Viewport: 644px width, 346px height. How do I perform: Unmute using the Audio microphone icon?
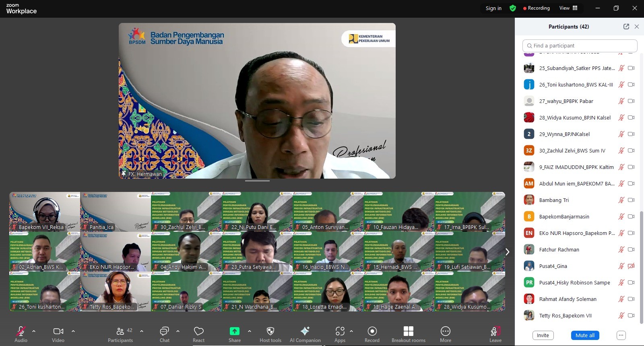[21, 331]
